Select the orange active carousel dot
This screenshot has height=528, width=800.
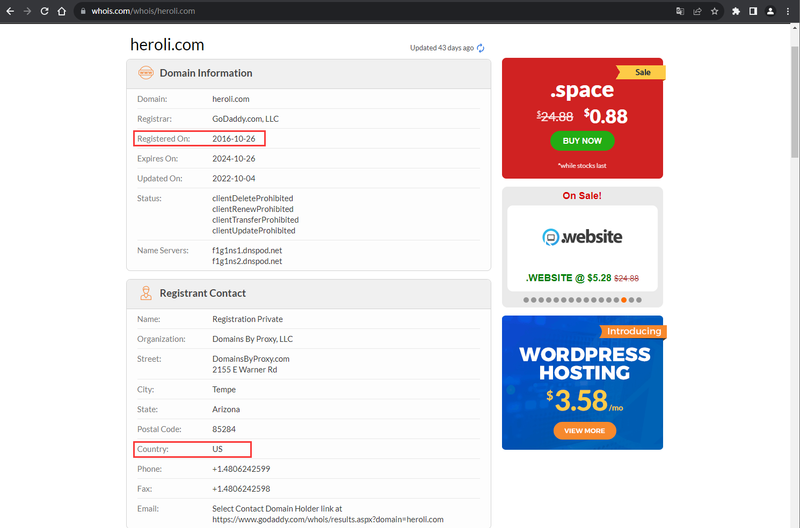pyautogui.click(x=624, y=300)
